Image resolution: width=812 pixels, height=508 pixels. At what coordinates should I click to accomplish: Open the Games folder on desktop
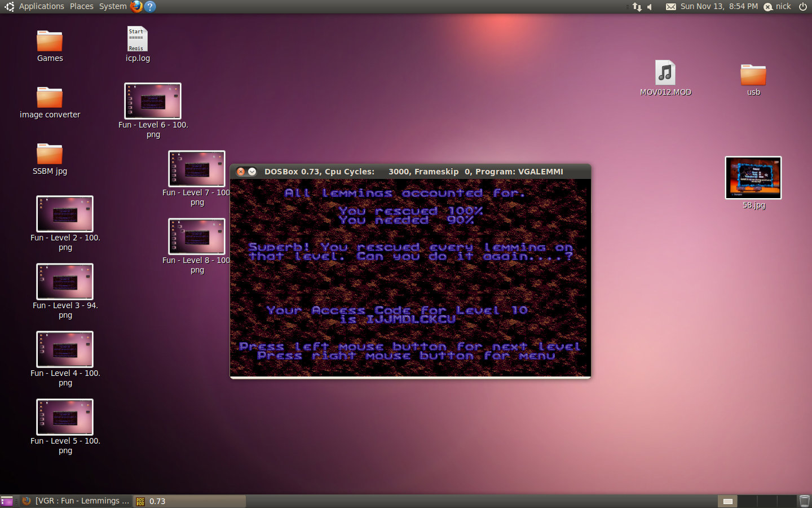(x=50, y=42)
